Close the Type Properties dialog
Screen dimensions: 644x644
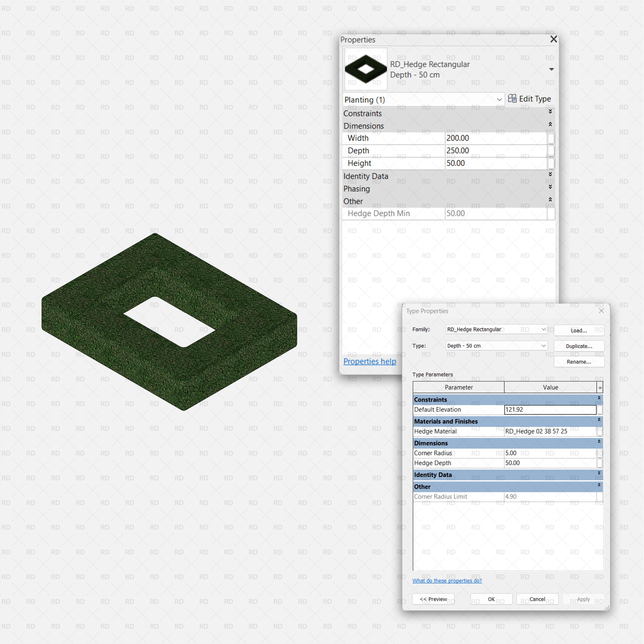click(x=601, y=311)
